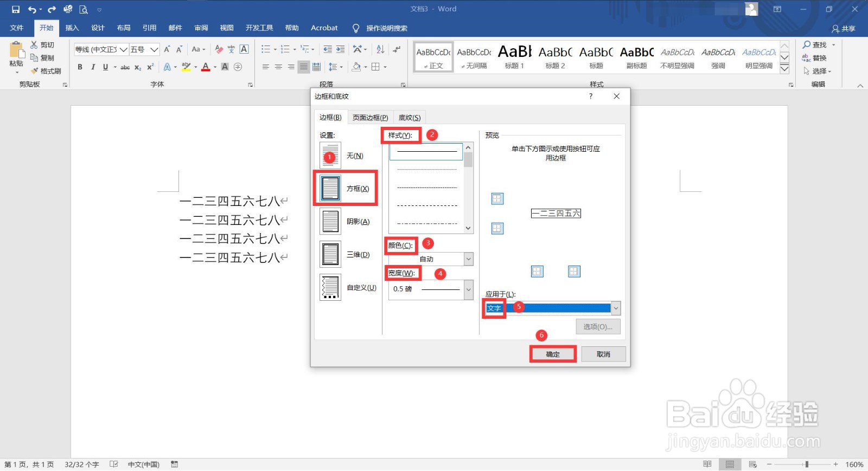Switch to Shading (底纹) tab in dialog

(410, 118)
